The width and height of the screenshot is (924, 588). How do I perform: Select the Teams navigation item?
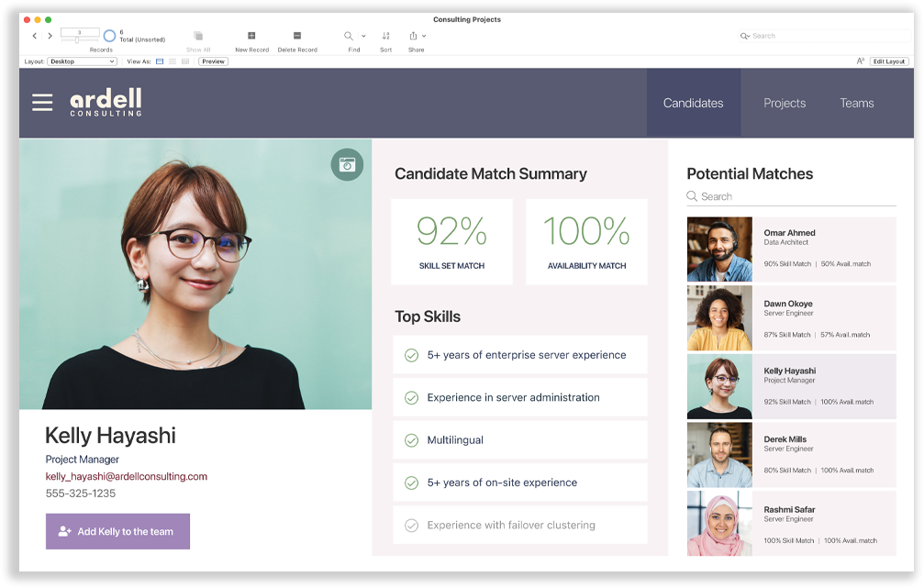pyautogui.click(x=856, y=103)
